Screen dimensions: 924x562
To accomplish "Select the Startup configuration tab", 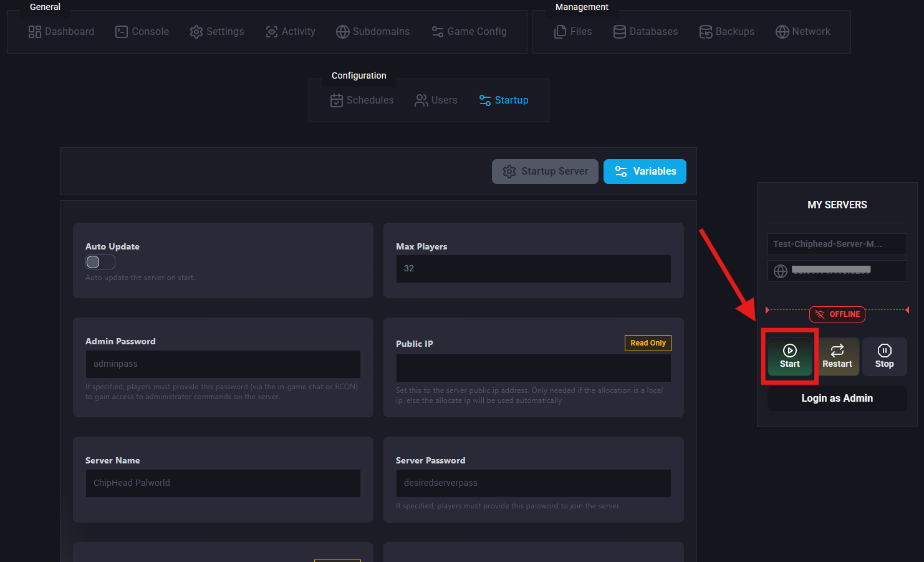I will point(504,100).
